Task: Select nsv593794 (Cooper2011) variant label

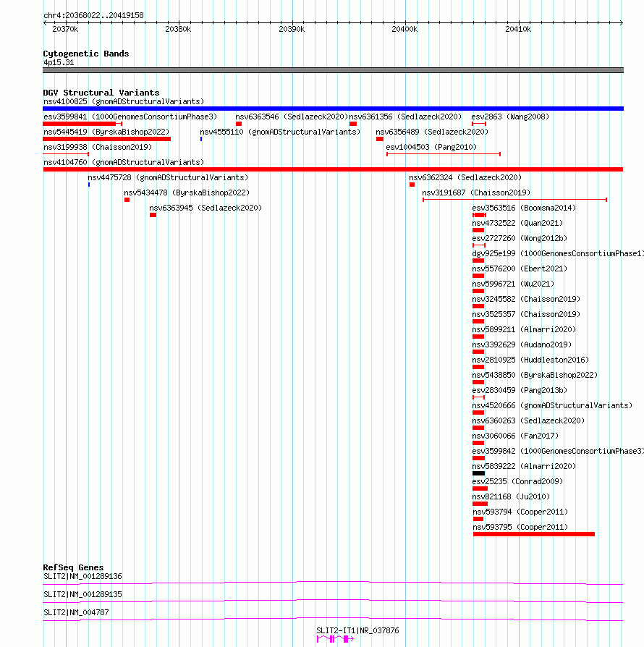Action: click(520, 512)
